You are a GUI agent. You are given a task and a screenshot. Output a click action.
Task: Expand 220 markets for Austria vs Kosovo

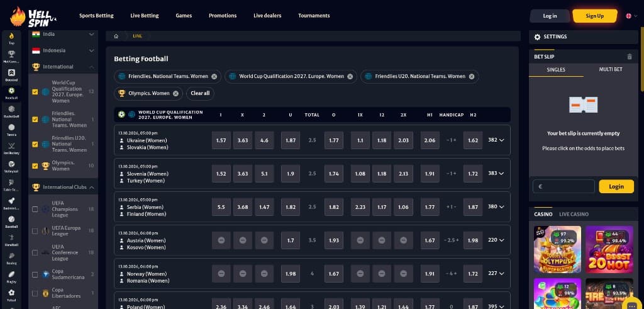[x=496, y=240]
